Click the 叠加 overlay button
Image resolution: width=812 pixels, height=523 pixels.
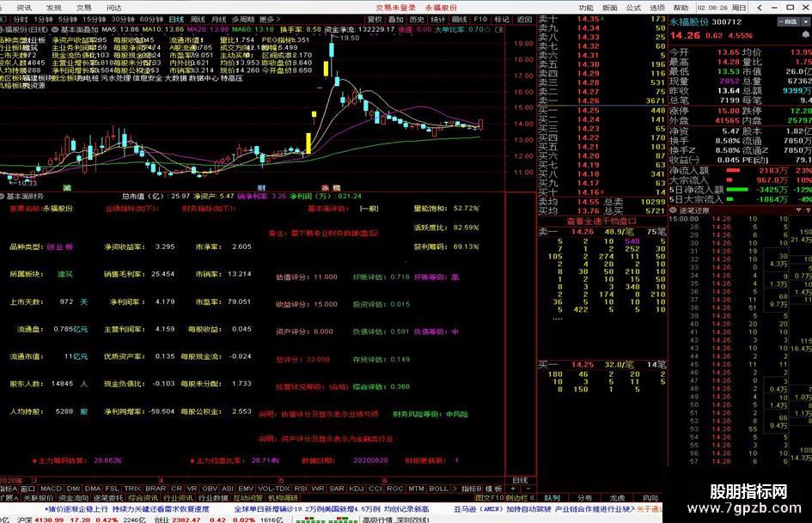point(395,19)
